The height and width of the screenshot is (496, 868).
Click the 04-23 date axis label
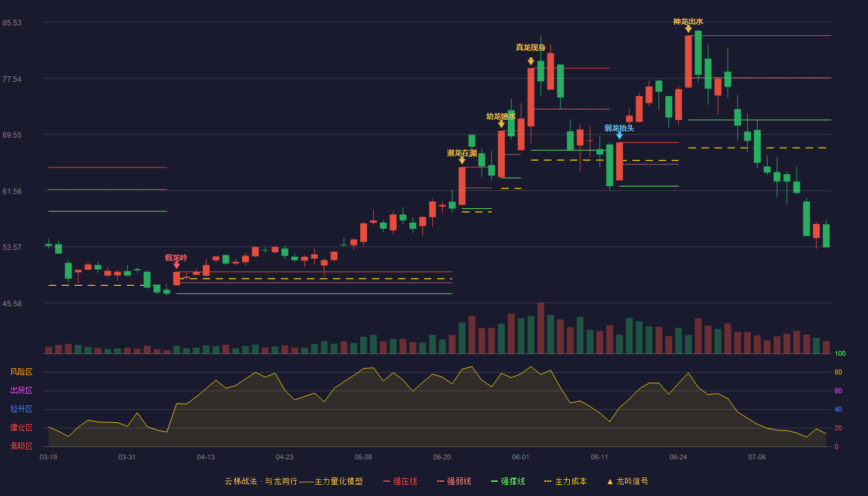(x=285, y=457)
